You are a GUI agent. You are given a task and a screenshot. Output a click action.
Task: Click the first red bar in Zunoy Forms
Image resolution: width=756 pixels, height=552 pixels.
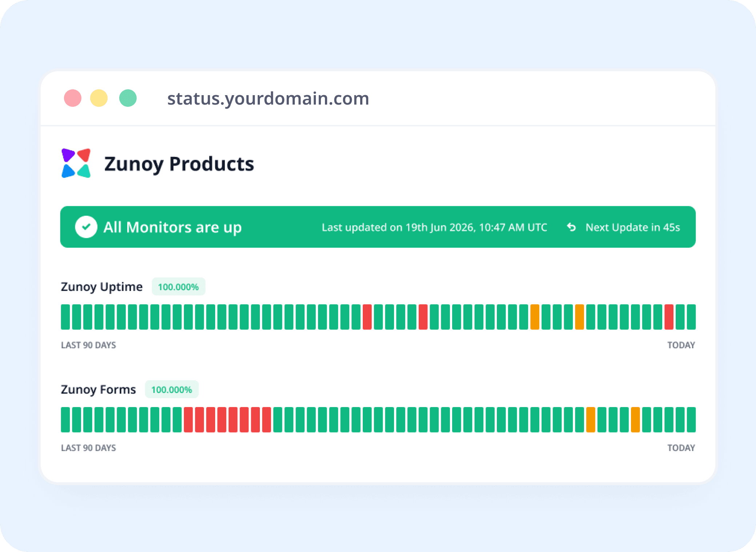pyautogui.click(x=188, y=420)
